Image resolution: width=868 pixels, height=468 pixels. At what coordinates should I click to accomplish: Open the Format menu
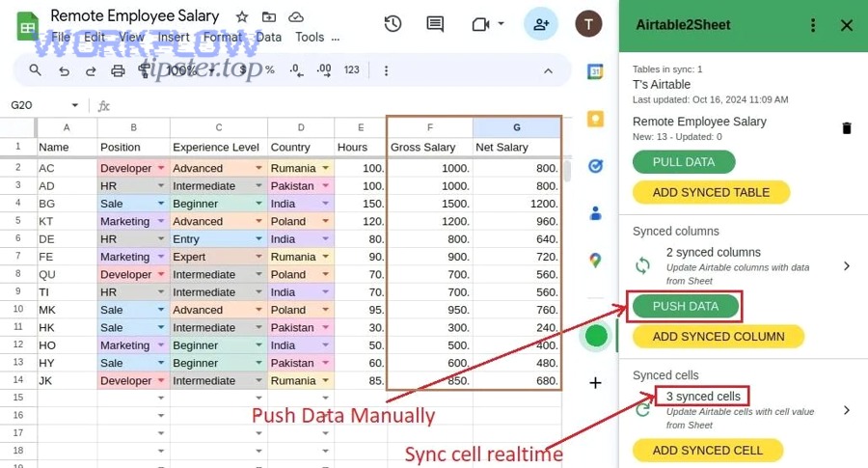pos(223,37)
